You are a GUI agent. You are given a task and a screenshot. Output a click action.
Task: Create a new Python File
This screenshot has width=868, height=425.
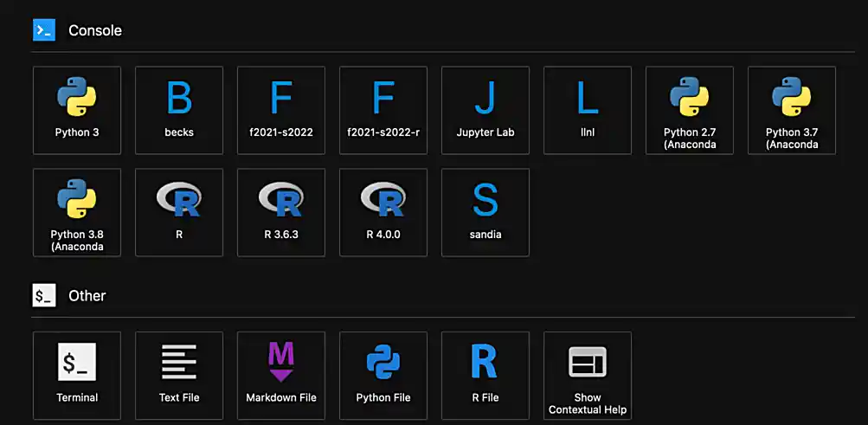coord(383,375)
